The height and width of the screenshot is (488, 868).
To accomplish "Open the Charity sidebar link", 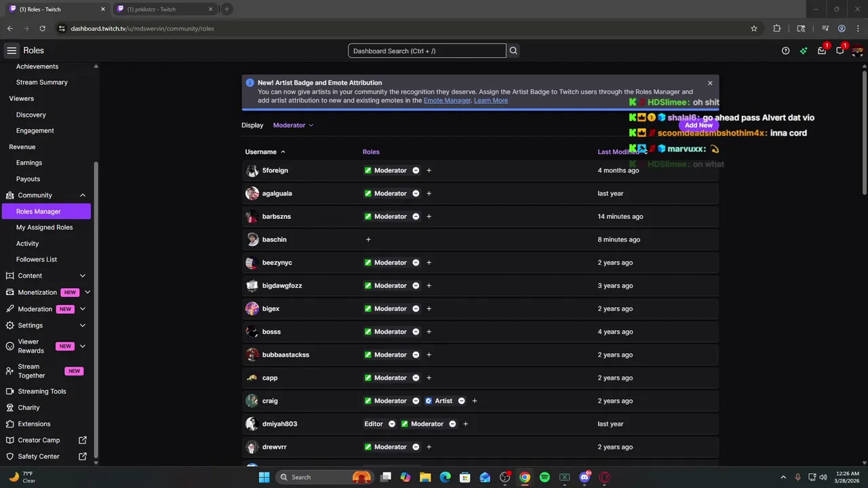I will 28,408.
